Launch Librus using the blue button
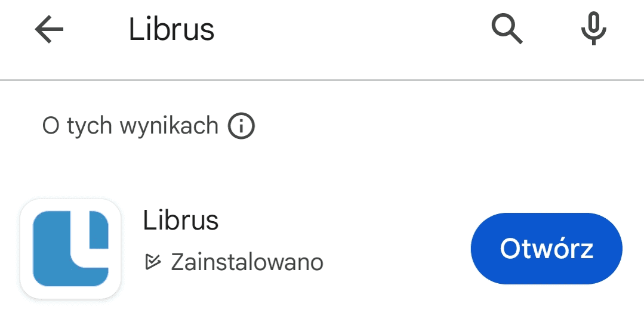 tap(546, 249)
